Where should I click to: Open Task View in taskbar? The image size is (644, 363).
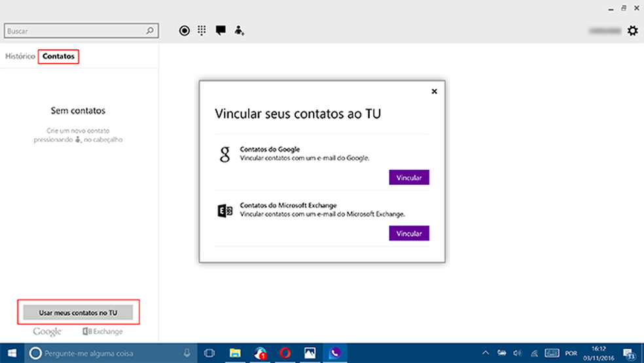(209, 353)
